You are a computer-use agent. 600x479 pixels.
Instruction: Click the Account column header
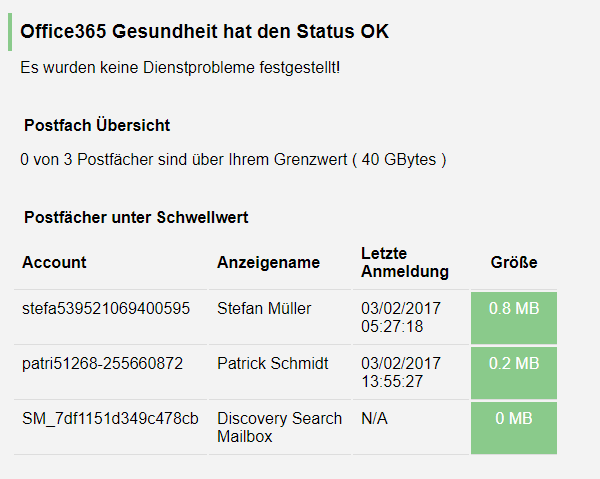[54, 262]
